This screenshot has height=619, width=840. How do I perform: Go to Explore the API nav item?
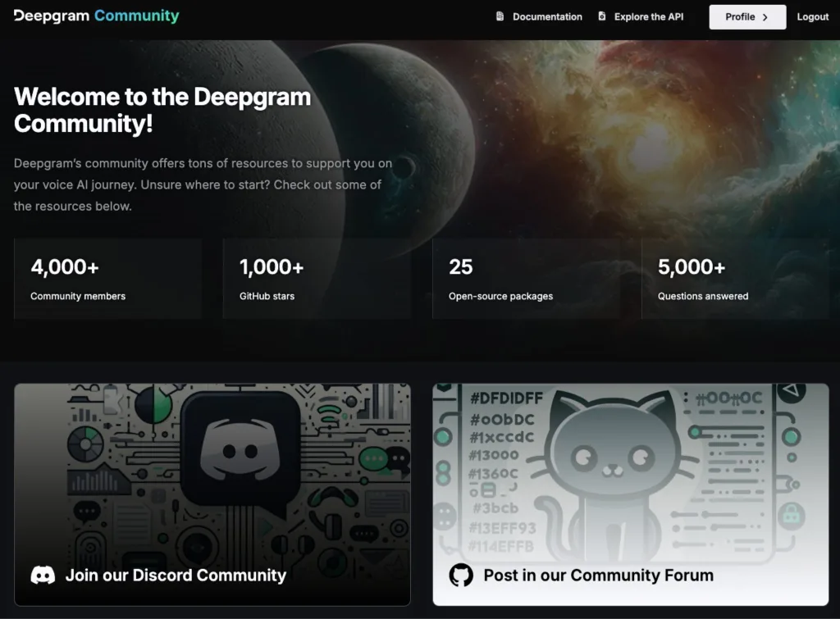[x=648, y=16]
